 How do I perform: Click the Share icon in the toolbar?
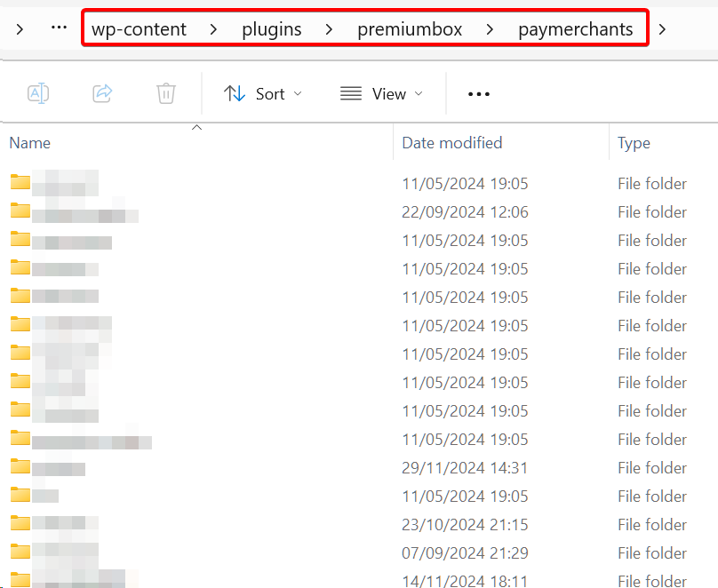102,93
